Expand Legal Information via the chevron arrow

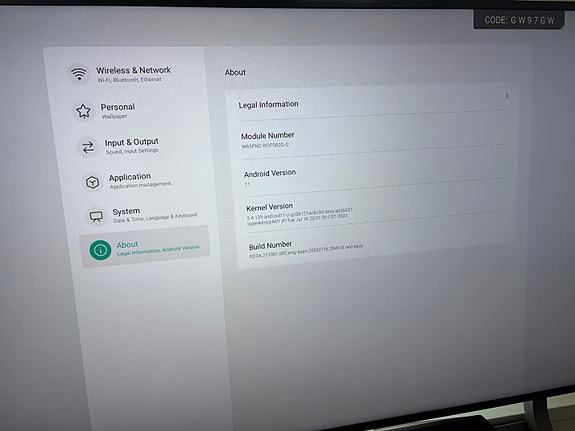pyautogui.click(x=507, y=96)
